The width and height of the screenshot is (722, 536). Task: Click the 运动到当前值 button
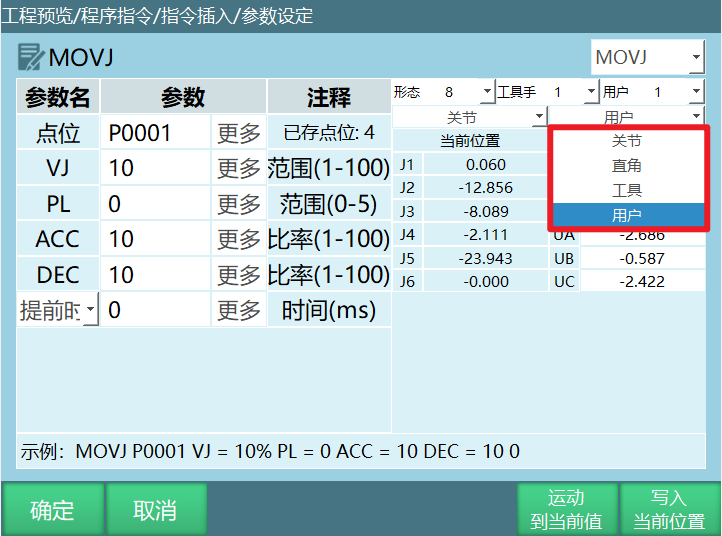click(566, 509)
